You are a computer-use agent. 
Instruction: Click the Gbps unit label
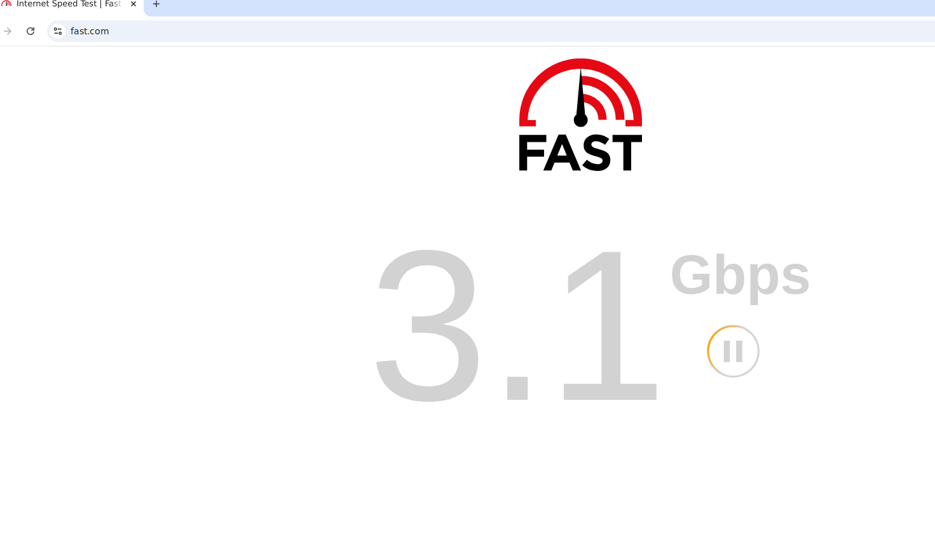click(740, 276)
